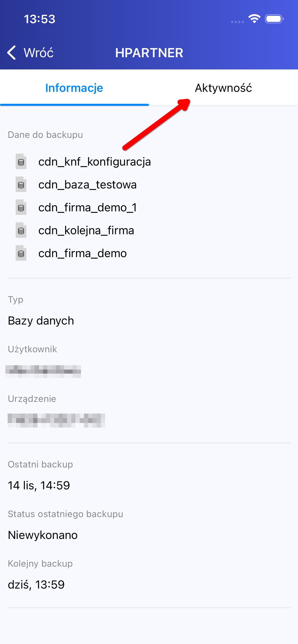Click the database icon beside cdn_firma_demo
298x644 pixels.
[x=21, y=253]
